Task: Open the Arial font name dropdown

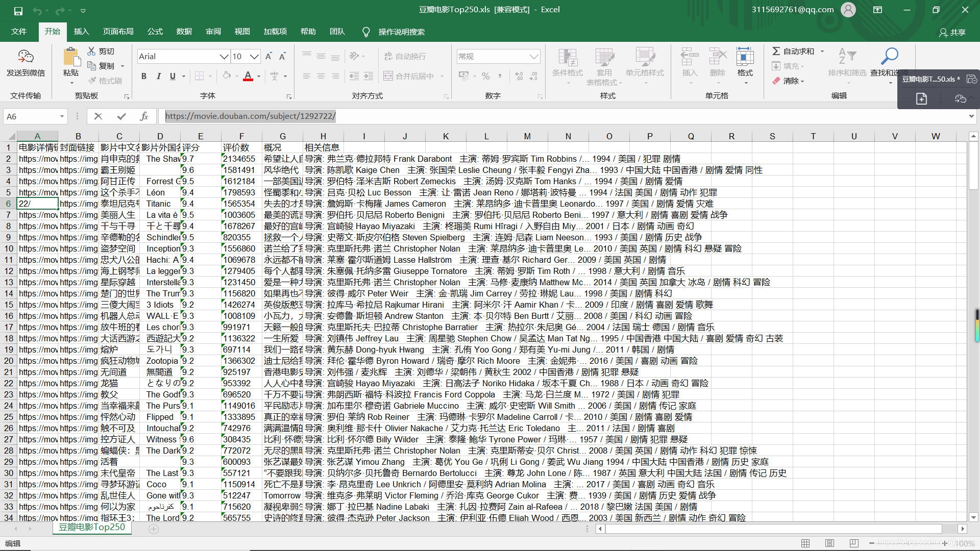Action: coord(224,56)
